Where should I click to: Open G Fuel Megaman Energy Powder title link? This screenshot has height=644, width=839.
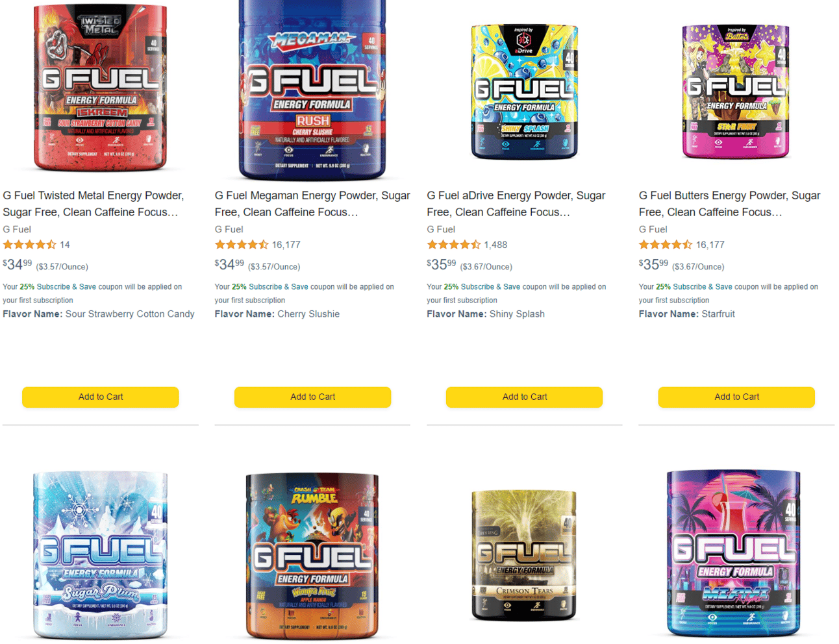pos(312,204)
